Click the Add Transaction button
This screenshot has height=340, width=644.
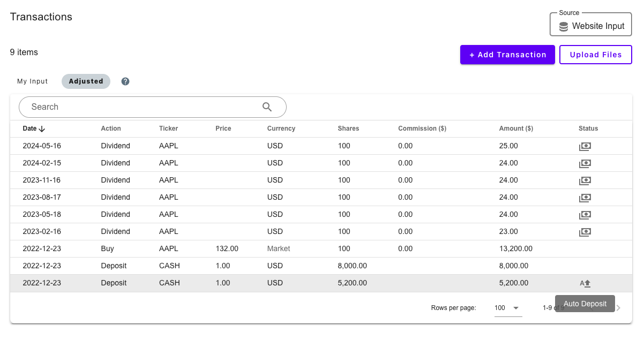(x=507, y=55)
